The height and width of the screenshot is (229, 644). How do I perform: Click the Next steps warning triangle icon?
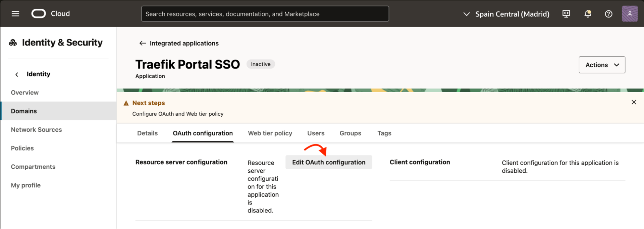tap(126, 103)
